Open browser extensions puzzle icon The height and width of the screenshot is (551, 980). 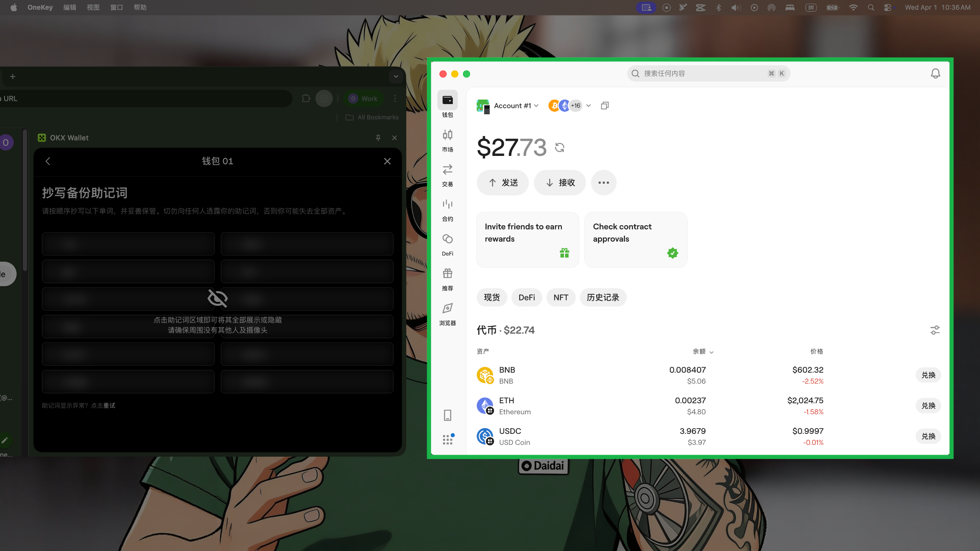point(306,98)
